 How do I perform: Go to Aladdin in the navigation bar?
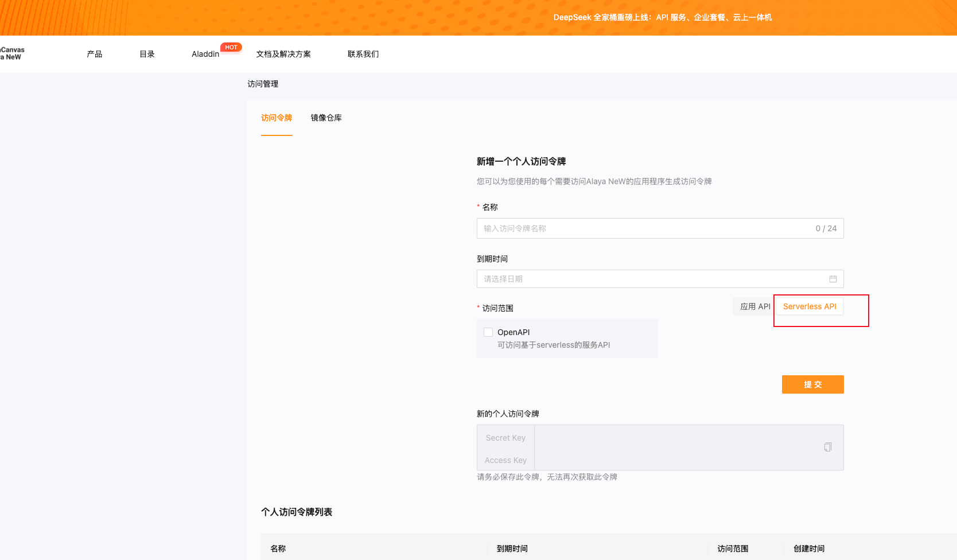click(205, 54)
